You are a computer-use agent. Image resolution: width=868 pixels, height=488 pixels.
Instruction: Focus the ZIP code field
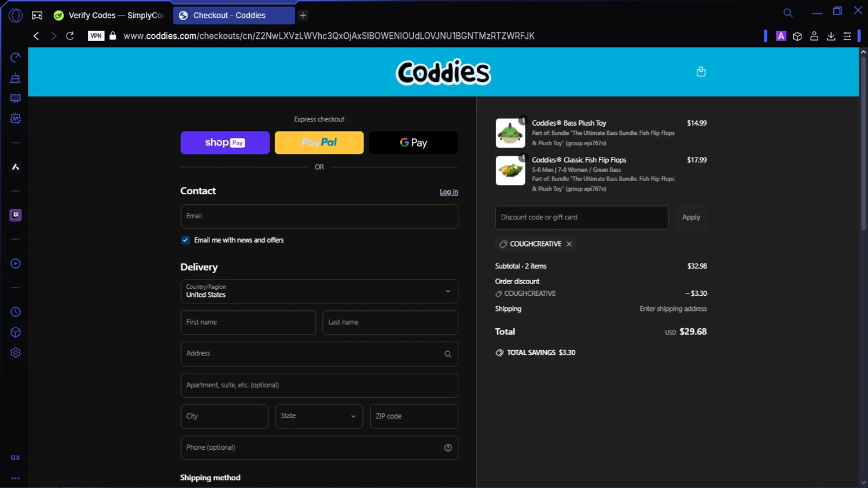pos(414,416)
